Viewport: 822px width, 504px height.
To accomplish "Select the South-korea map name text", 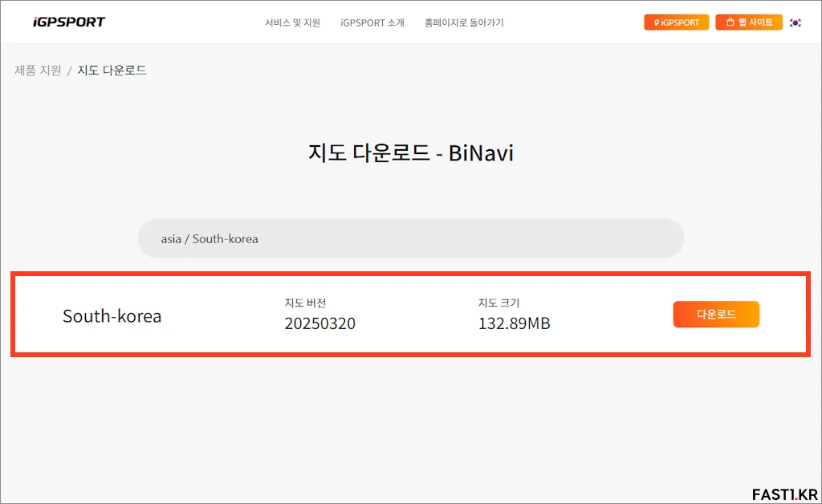I will click(x=112, y=316).
